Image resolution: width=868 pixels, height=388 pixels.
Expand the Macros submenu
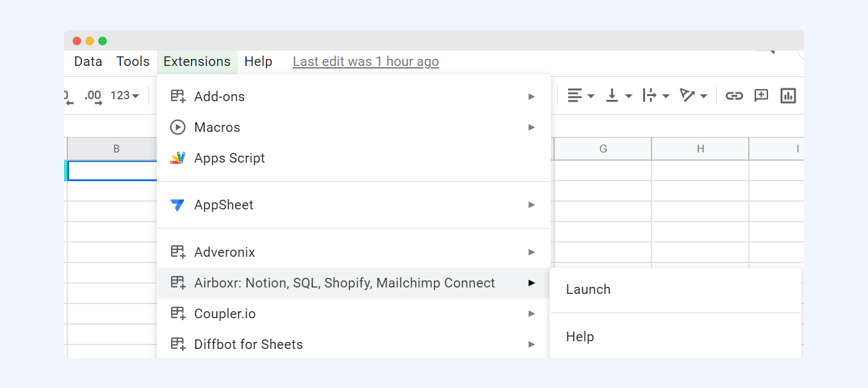[x=354, y=127]
